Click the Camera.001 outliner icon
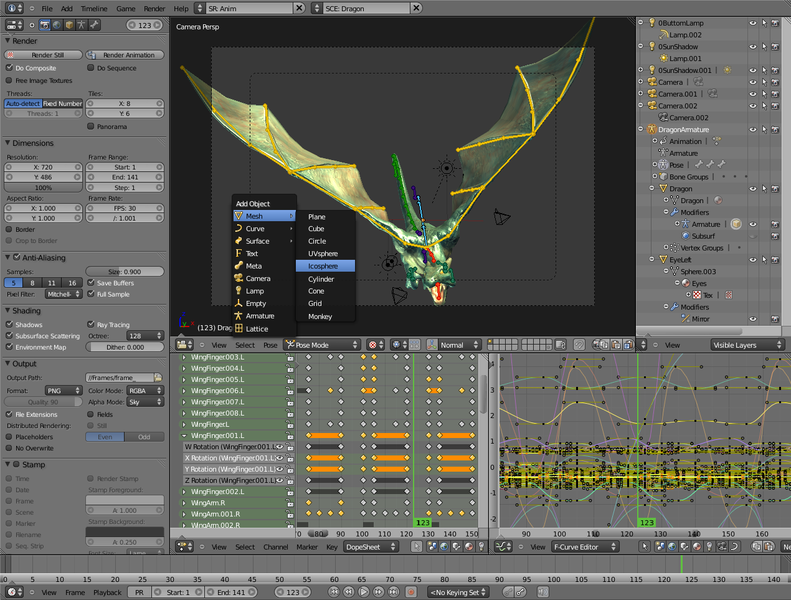 (652, 94)
